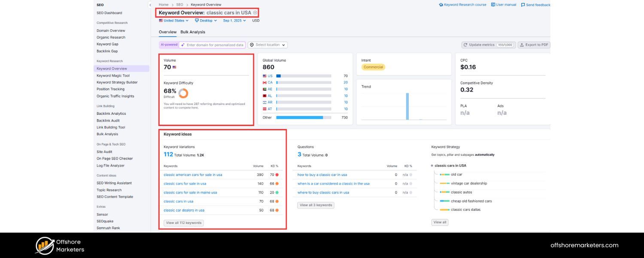Click the Send feedback chat icon
The height and width of the screenshot is (258, 644).
pyautogui.click(x=523, y=4)
